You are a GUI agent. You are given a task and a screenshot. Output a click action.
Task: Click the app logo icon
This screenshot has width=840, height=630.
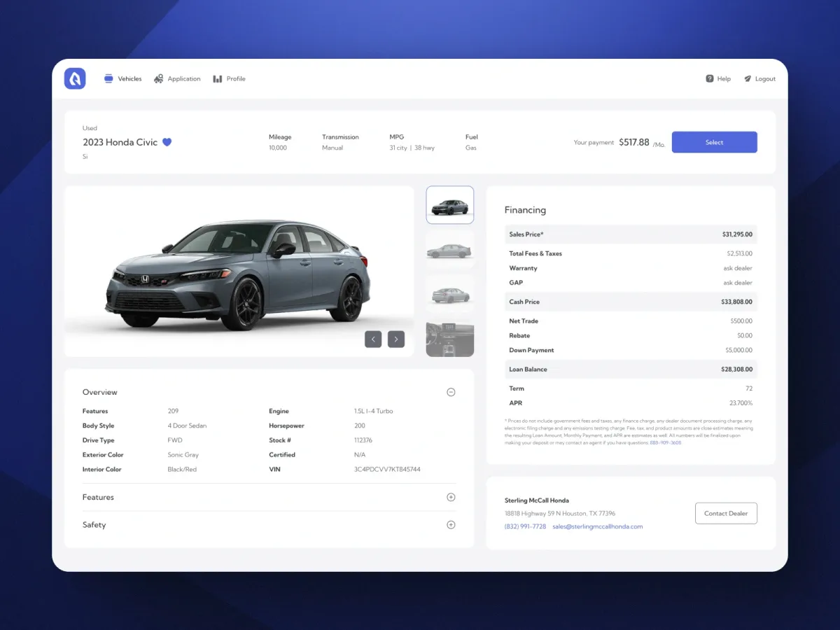click(x=75, y=78)
